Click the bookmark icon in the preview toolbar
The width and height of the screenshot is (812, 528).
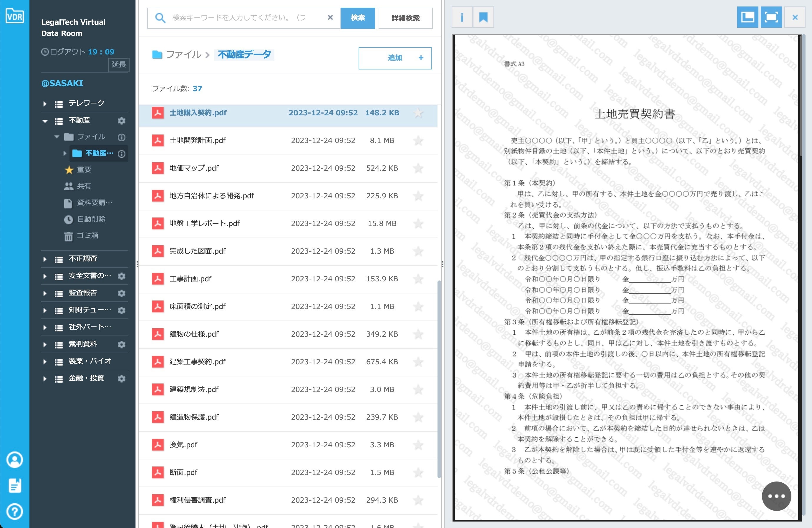tap(483, 17)
